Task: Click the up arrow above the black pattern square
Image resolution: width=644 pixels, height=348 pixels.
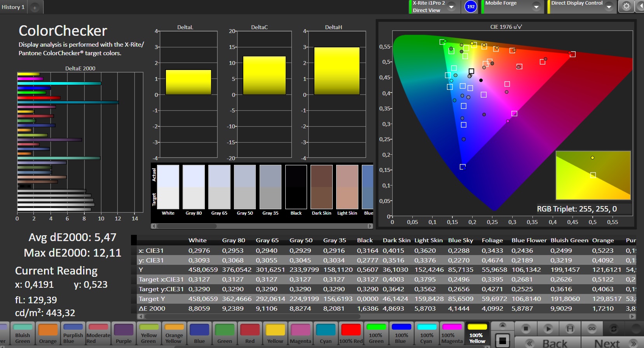Action: coord(503,325)
